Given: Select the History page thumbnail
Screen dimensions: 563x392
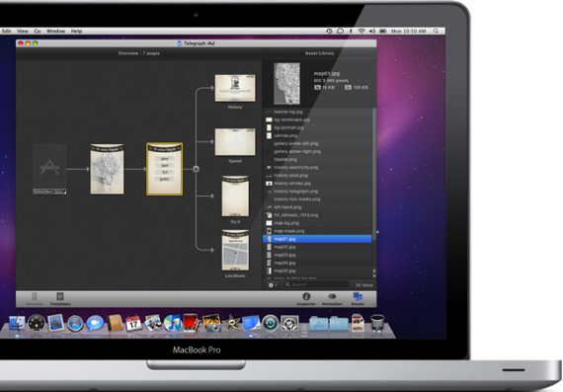Looking at the screenshot, I should tap(235, 88).
